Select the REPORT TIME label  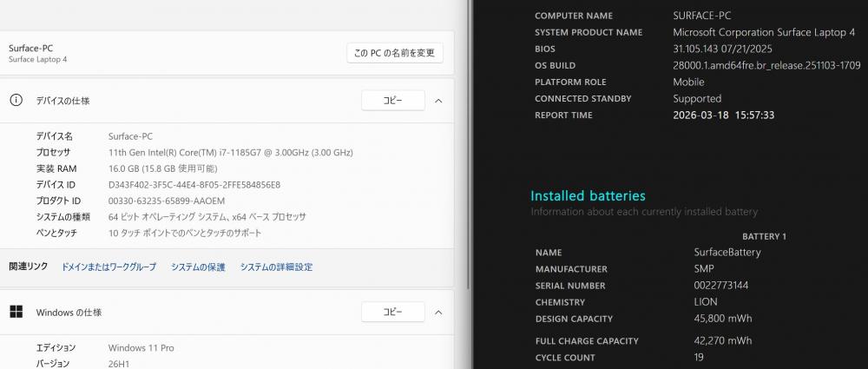[563, 115]
